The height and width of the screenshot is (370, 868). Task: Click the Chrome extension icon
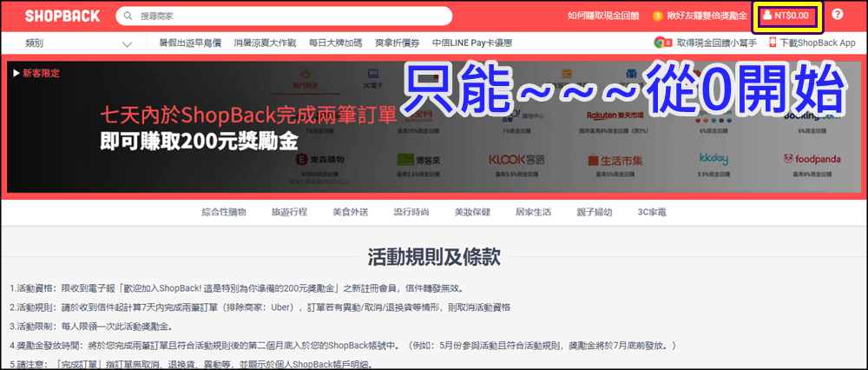pos(662,43)
